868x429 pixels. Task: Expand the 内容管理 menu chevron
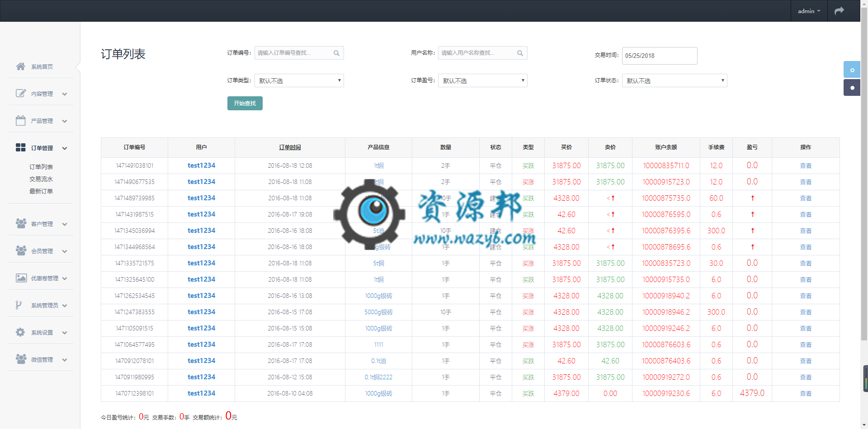click(x=65, y=94)
